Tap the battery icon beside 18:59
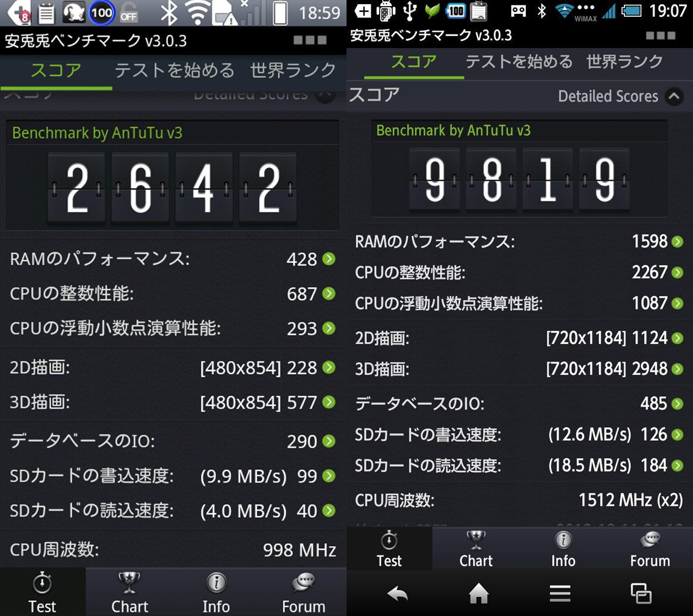The height and width of the screenshot is (616, 693). 280,13
